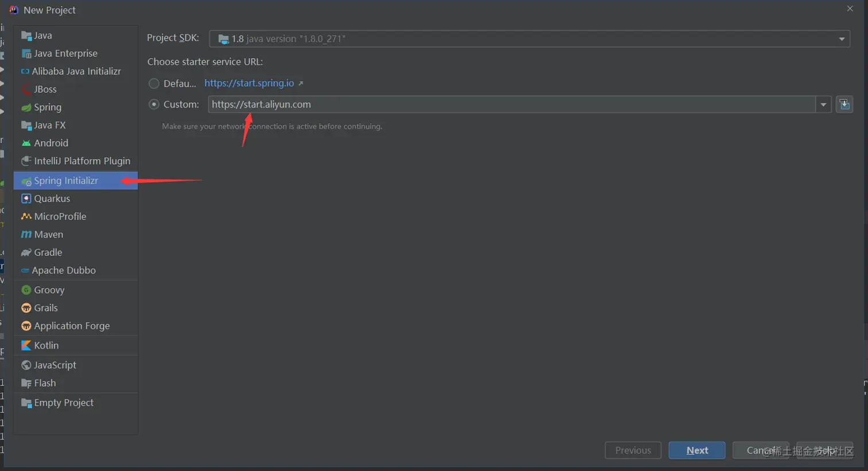Image resolution: width=868 pixels, height=471 pixels.
Task: Choose Gradle project type
Action: click(76, 252)
